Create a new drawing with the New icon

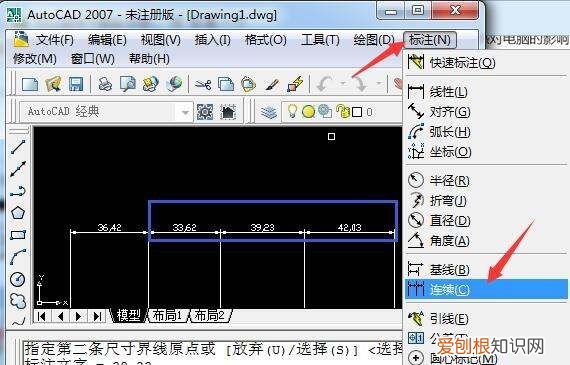point(30,84)
